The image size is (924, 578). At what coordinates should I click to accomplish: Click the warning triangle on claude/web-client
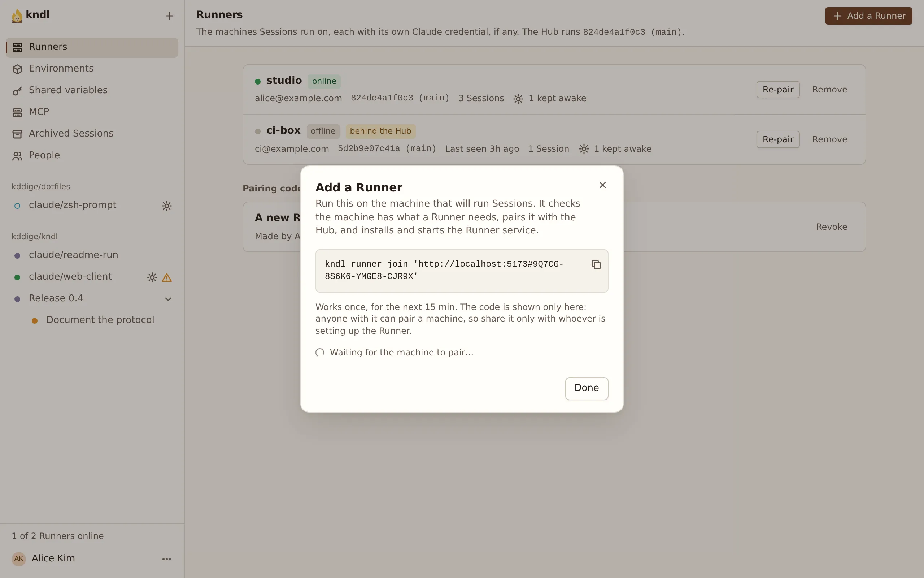pyautogui.click(x=166, y=277)
